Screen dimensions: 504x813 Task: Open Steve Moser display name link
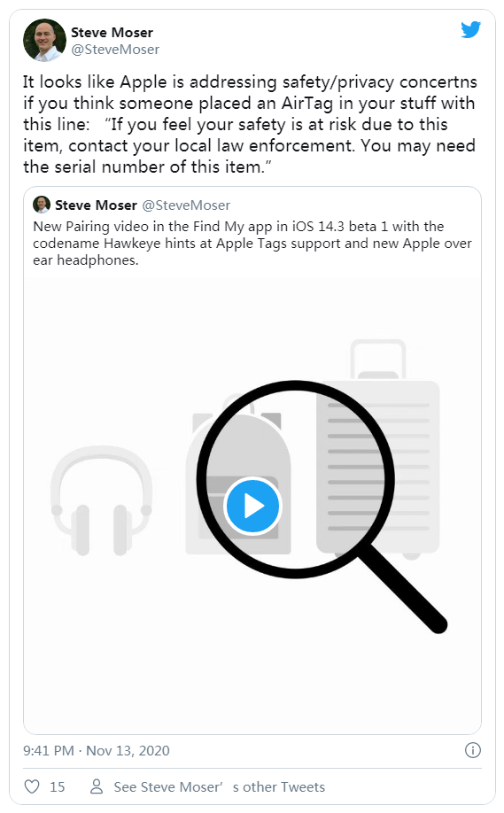pos(112,33)
